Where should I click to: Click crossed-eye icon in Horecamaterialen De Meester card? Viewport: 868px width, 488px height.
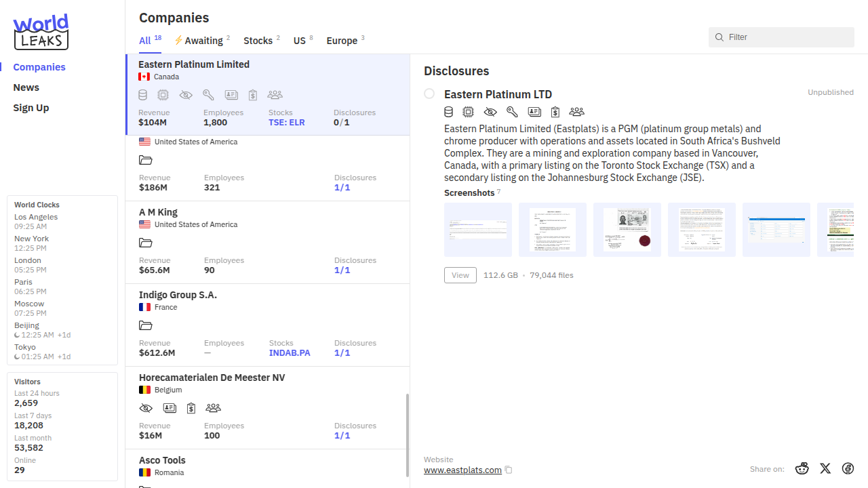tap(146, 408)
